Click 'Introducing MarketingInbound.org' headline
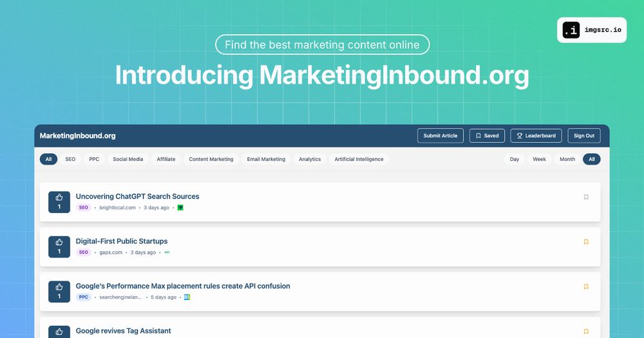 (x=322, y=75)
